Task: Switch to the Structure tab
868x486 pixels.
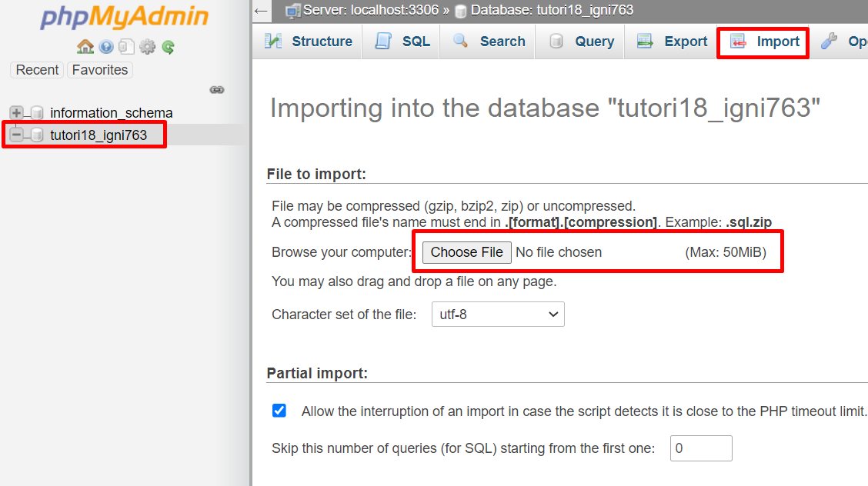Action: tap(307, 42)
